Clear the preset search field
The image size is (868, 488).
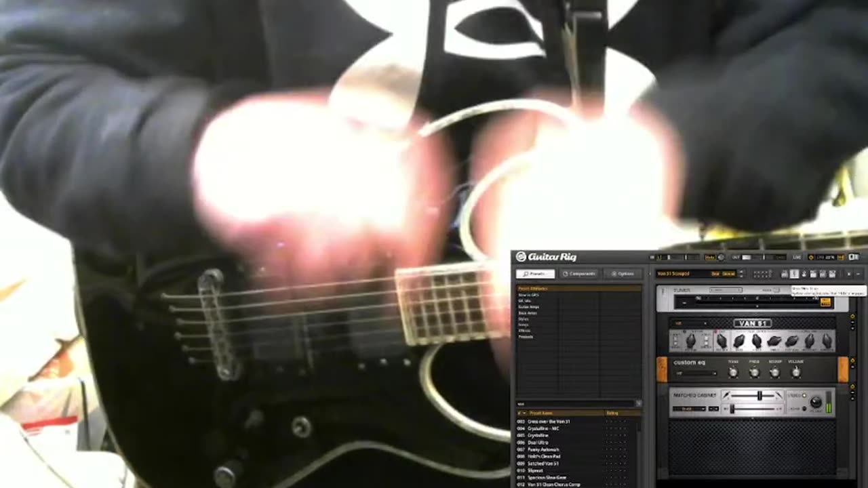pyautogui.click(x=638, y=404)
